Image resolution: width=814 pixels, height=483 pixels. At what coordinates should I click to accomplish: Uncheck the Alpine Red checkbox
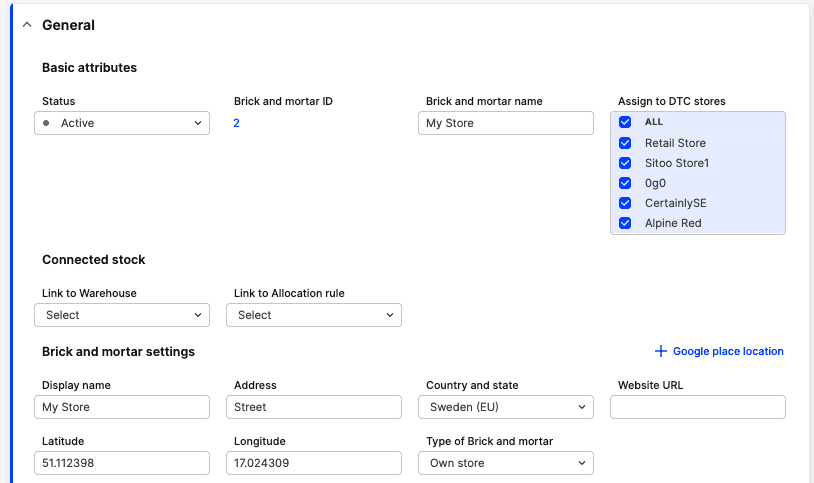pyautogui.click(x=625, y=223)
